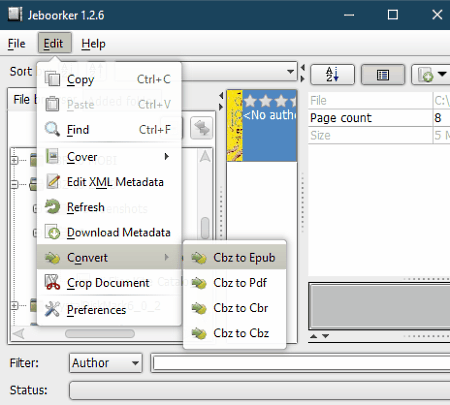Select the book cover thumbnail
450x405 pixels.
(235, 126)
